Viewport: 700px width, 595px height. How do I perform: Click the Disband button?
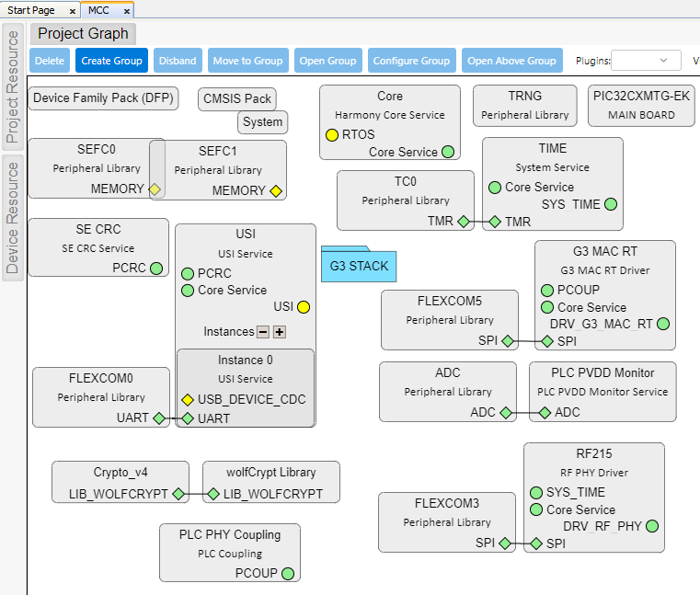click(x=178, y=61)
